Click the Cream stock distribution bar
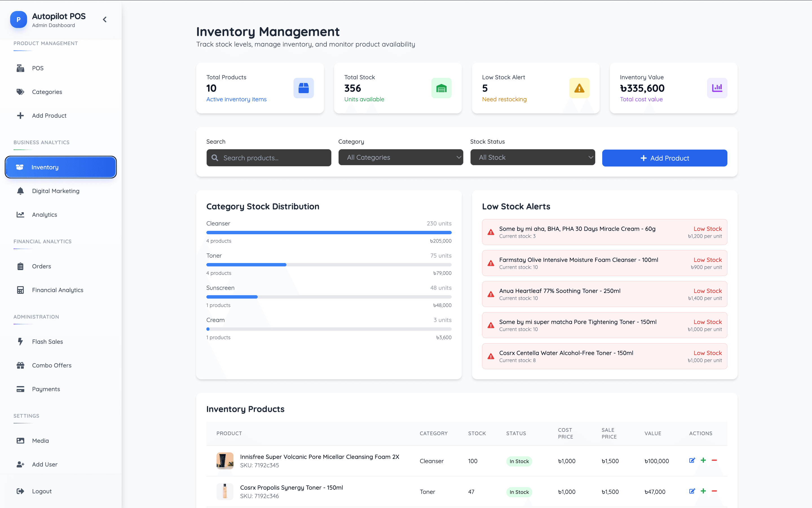The image size is (812, 508). (329, 329)
